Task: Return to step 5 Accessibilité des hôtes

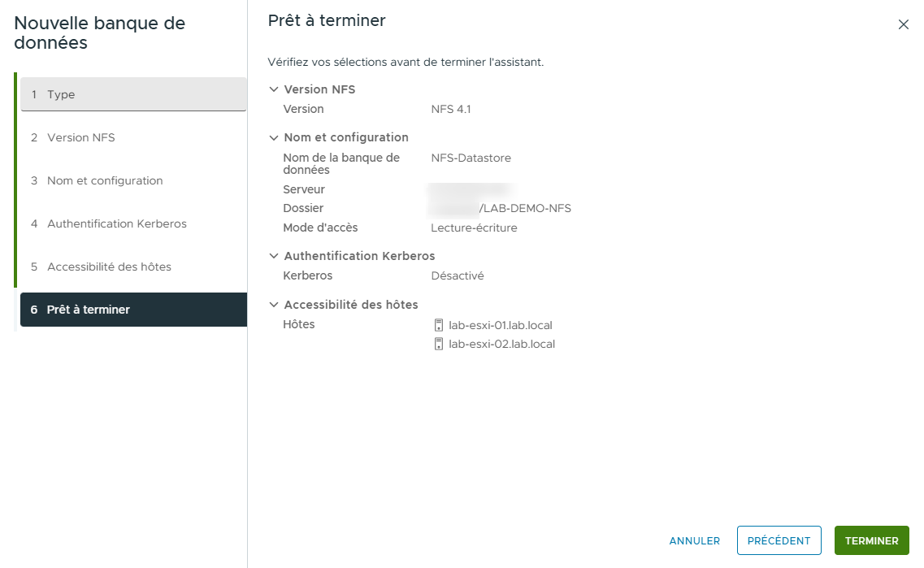Action: (x=133, y=267)
